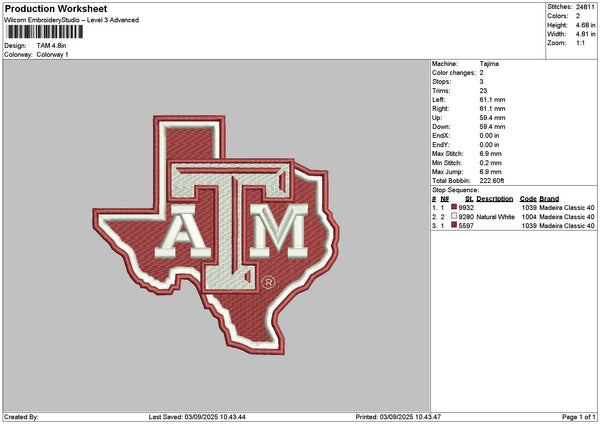
Task: Click the 'Right:' label
Action: pos(440,109)
